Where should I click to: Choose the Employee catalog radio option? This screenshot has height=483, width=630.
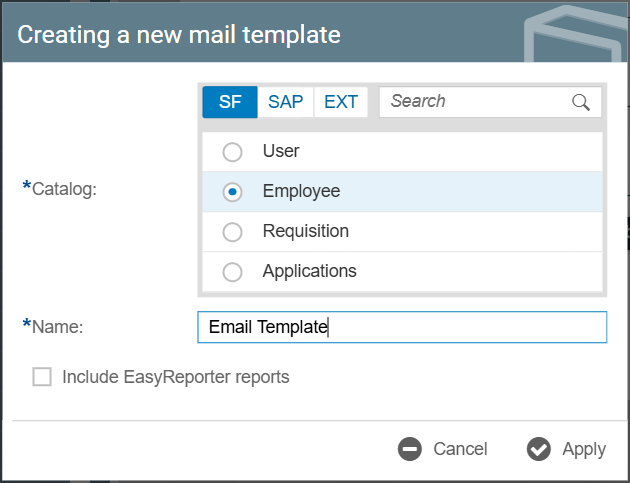(232, 192)
